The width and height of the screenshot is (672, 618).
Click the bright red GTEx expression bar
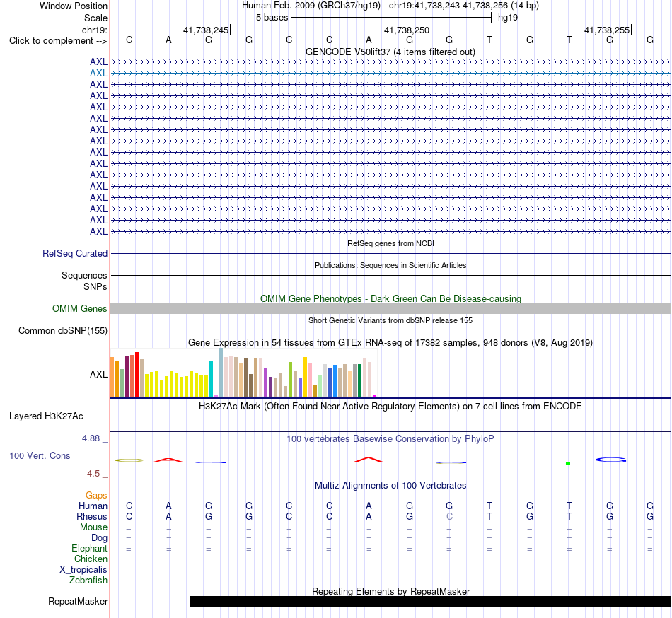pos(137,374)
